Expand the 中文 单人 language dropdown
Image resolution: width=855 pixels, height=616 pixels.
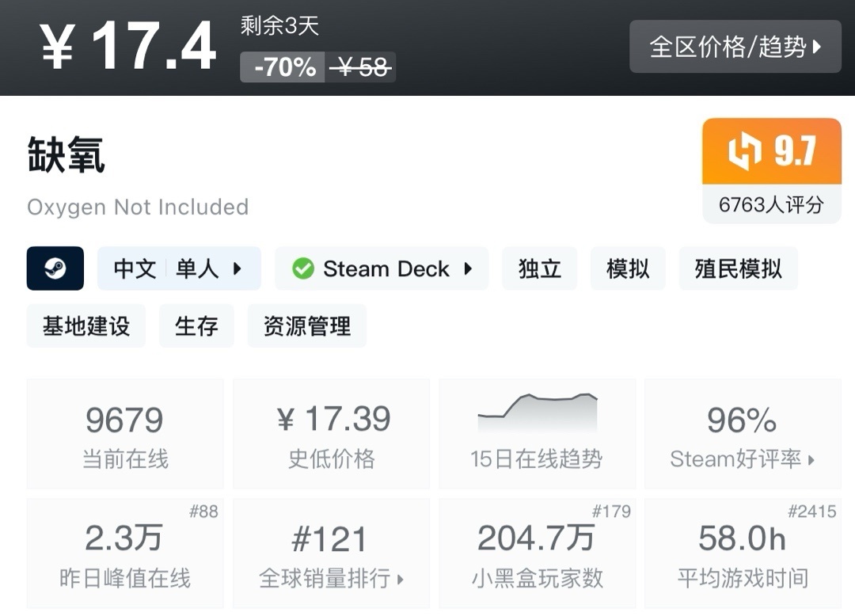tap(179, 268)
